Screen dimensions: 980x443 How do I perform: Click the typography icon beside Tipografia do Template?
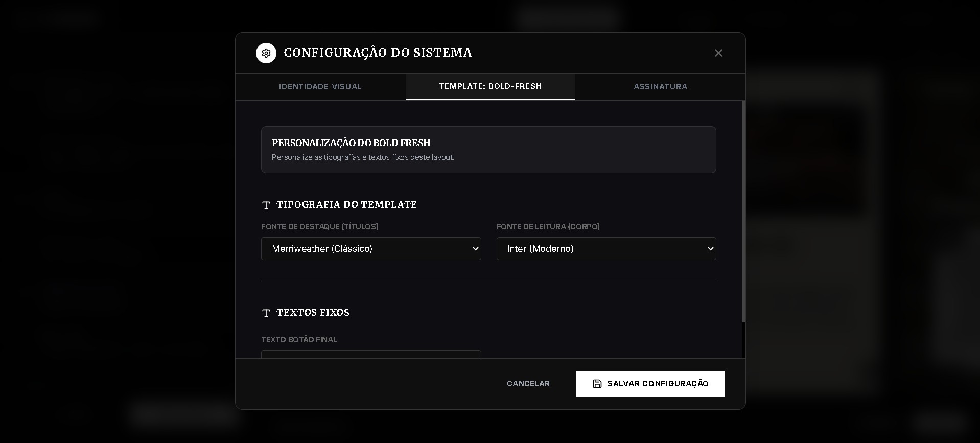coord(266,205)
